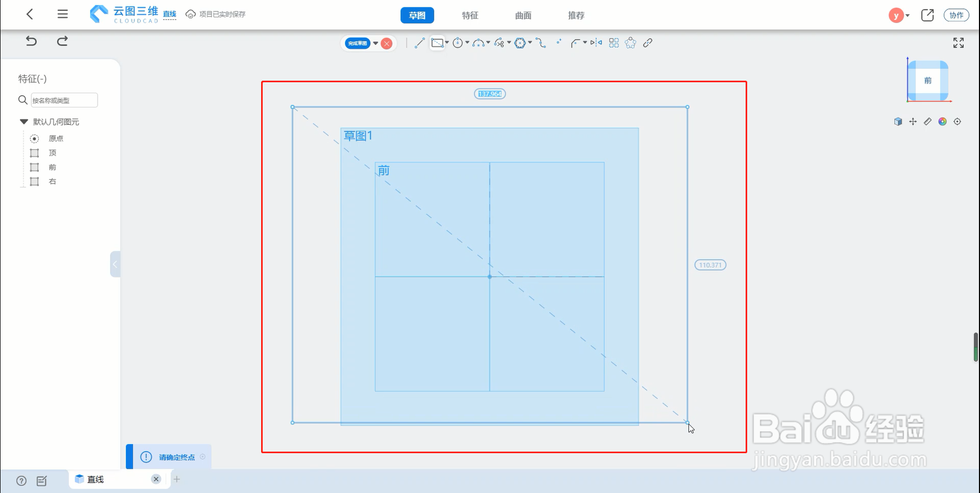This screenshot has height=493, width=980.
Task: Expand the Arc tool dropdown arrow
Action: point(488,43)
